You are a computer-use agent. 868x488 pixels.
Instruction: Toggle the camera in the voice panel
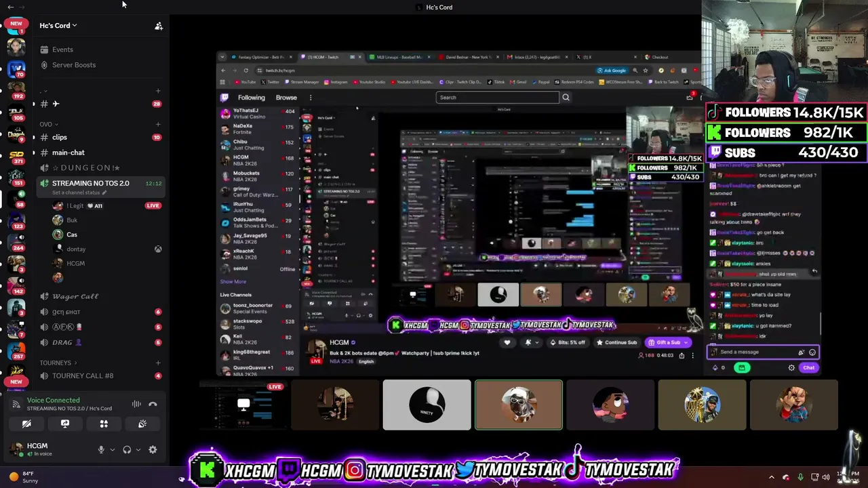click(26, 424)
